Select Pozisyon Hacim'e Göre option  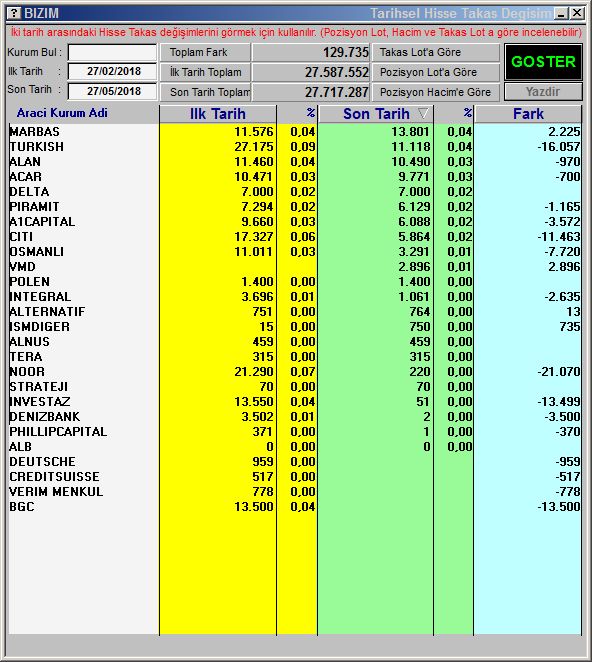[436, 92]
